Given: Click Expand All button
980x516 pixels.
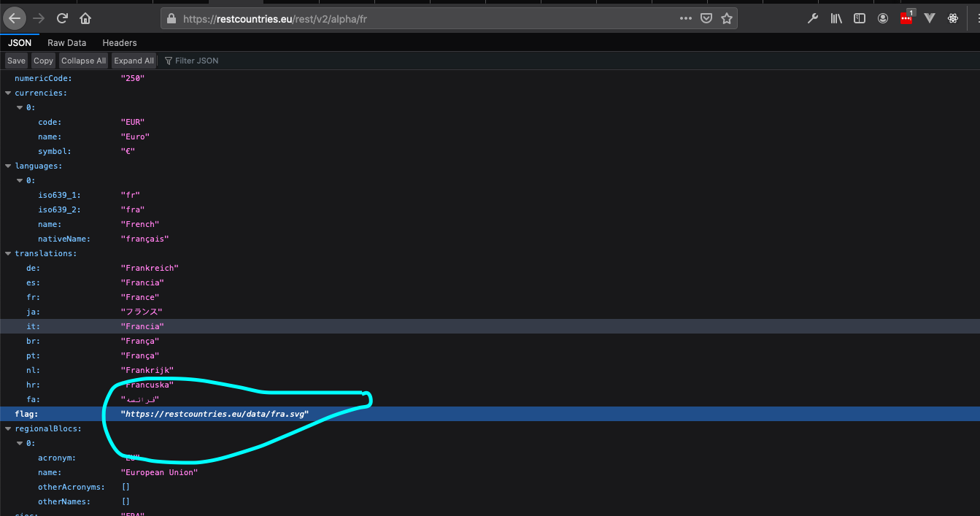Looking at the screenshot, I should 134,61.
